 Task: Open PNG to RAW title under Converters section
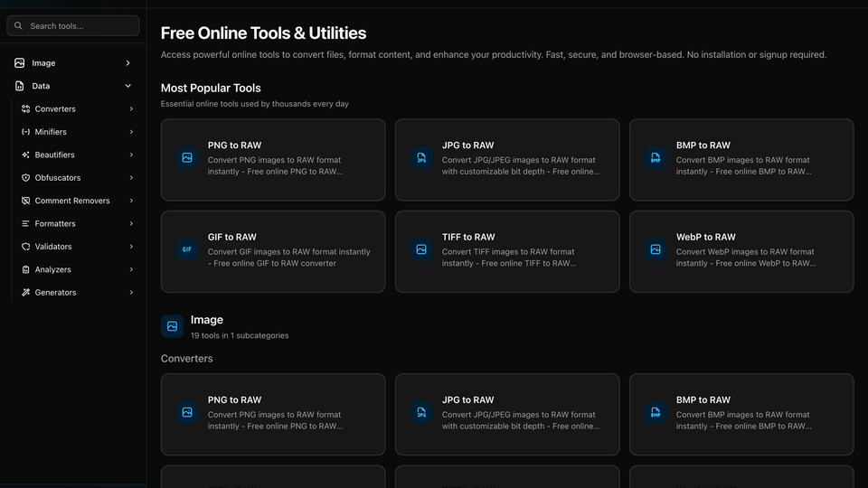(234, 399)
